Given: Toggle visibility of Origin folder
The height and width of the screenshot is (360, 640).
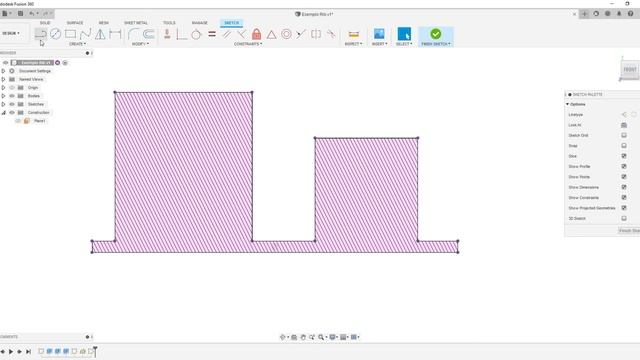Looking at the screenshot, I should click(12, 88).
